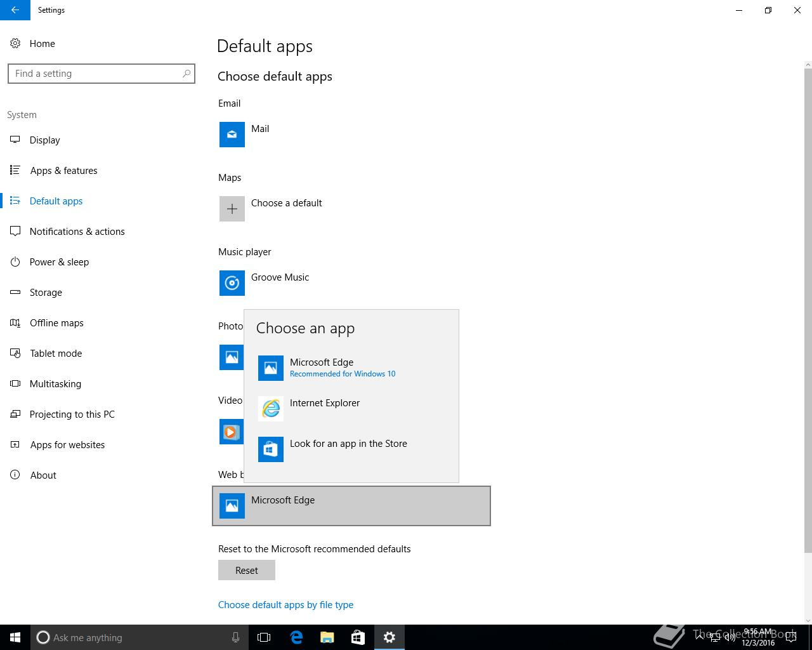Viewport: 812px width, 650px height.
Task: Open Multitasking settings
Action: tap(55, 384)
